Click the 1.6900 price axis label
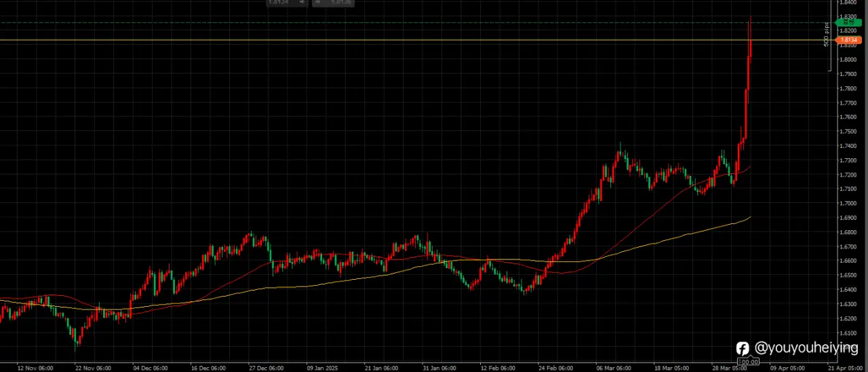868x372 pixels. pyautogui.click(x=848, y=218)
